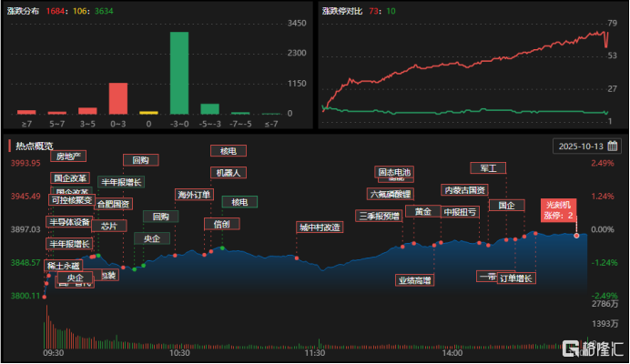Click the 热点概览 section heading
This screenshot has height=364, width=630.
35,146
